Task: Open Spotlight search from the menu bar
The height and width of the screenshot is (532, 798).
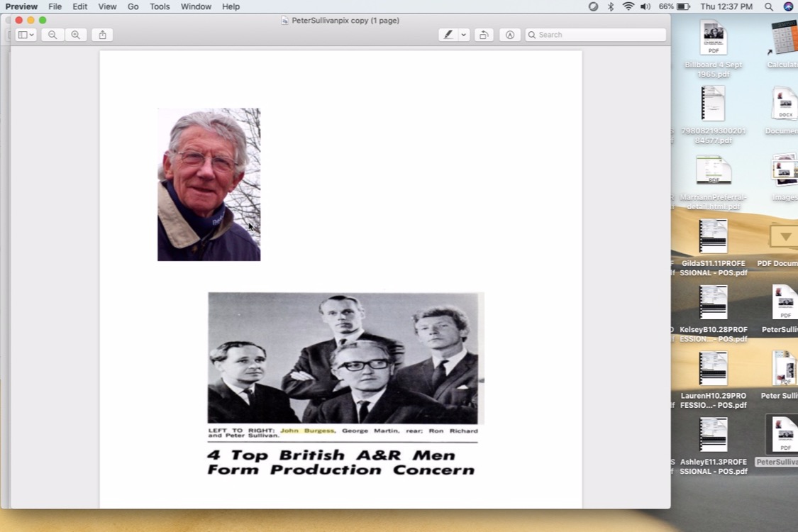Action: (x=768, y=6)
